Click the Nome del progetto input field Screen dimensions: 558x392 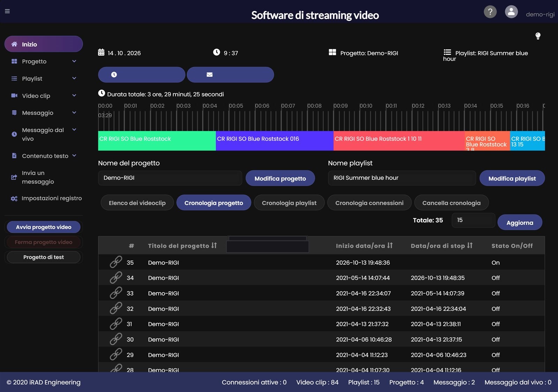pyautogui.click(x=170, y=178)
